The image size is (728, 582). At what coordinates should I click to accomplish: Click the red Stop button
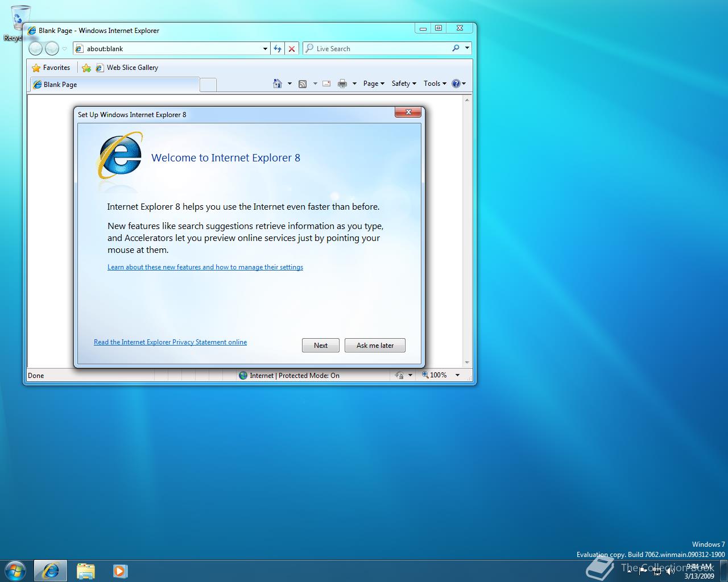(292, 49)
